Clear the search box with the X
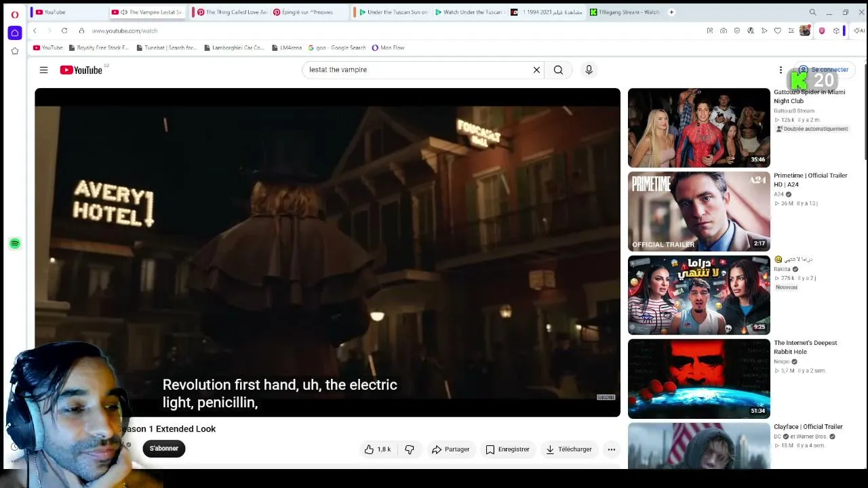This screenshot has height=488, width=868. click(x=536, y=70)
